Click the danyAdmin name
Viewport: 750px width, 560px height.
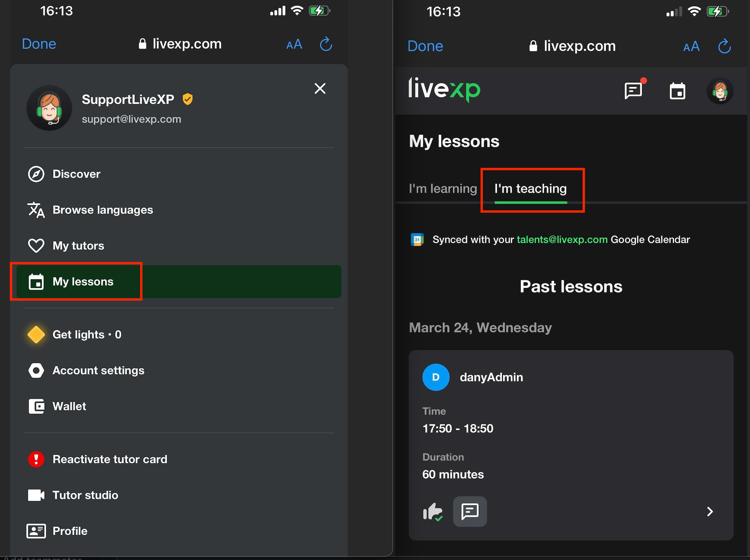(x=491, y=377)
